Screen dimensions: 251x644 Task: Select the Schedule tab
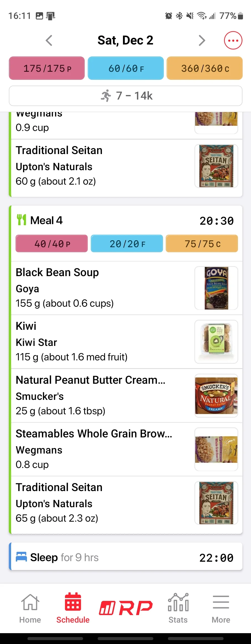[x=73, y=608]
